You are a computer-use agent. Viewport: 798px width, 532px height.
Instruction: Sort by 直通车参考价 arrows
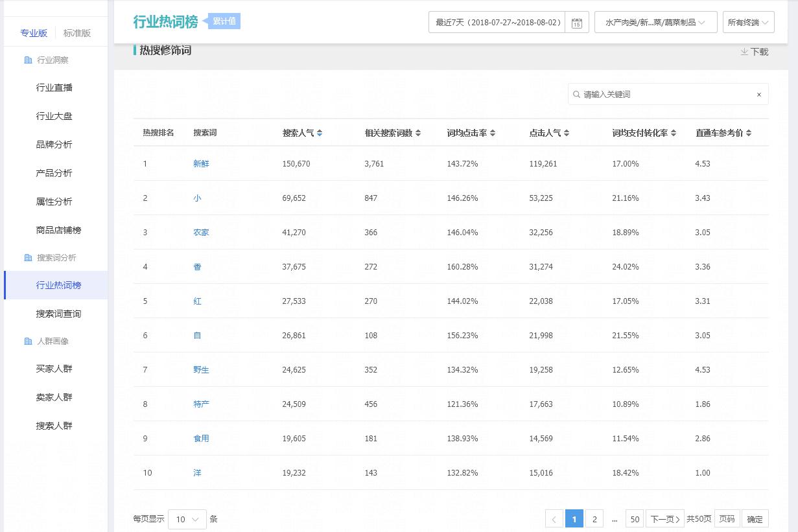pos(749,133)
